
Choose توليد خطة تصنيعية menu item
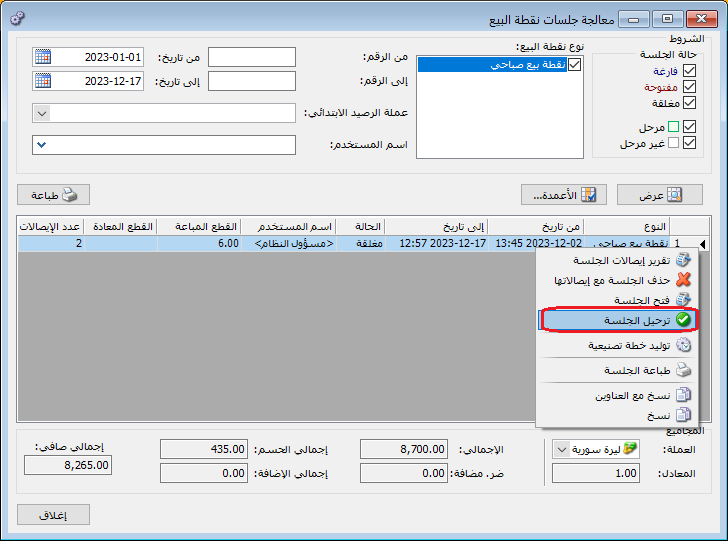(616, 345)
